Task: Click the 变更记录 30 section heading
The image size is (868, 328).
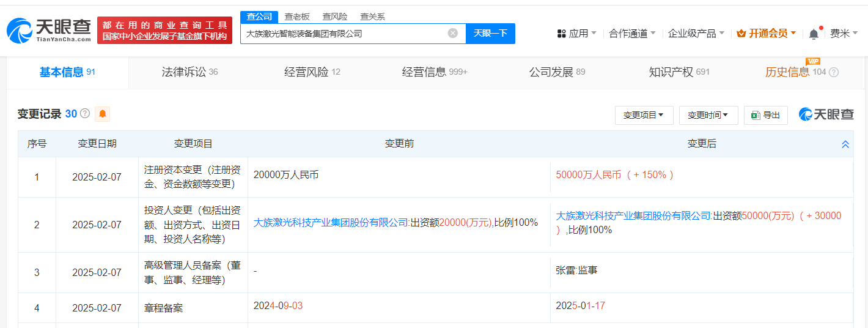Action: coord(47,114)
